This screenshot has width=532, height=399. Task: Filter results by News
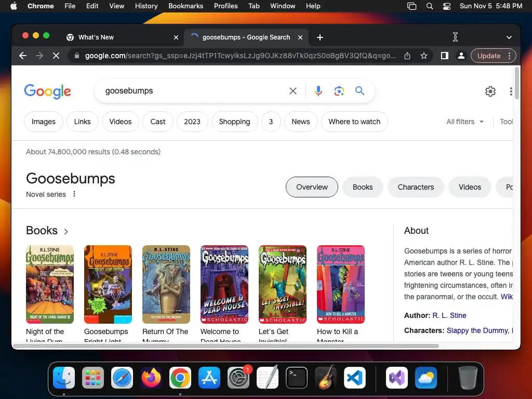click(301, 122)
